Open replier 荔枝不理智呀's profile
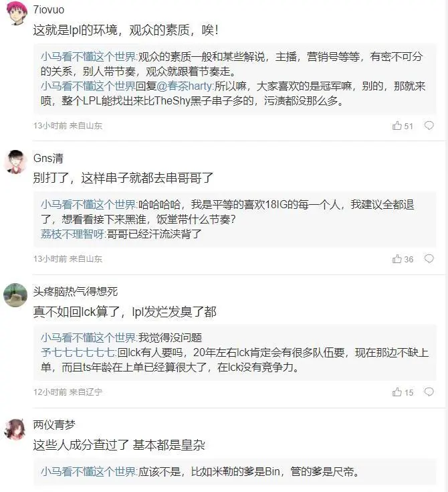This screenshot has width=448, height=492. pyautogui.click(x=72, y=234)
